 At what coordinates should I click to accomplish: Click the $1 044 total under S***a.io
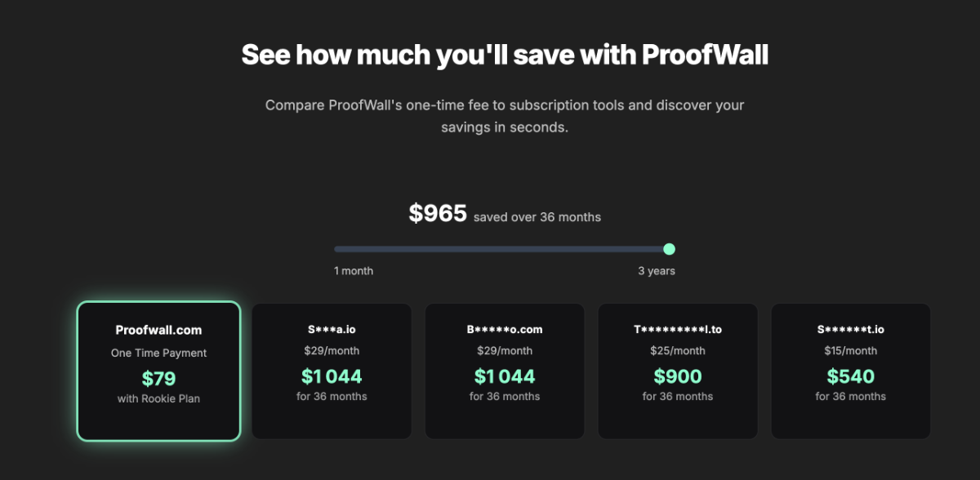pos(332,376)
